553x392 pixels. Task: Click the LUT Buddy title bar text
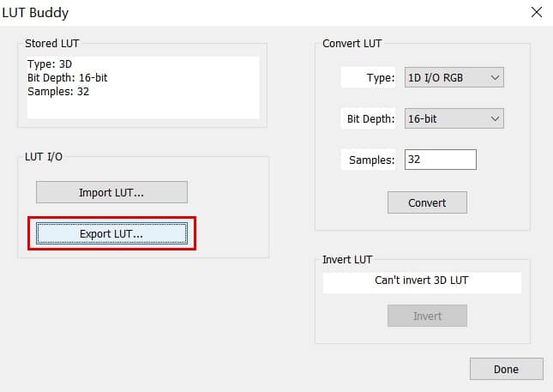point(36,13)
